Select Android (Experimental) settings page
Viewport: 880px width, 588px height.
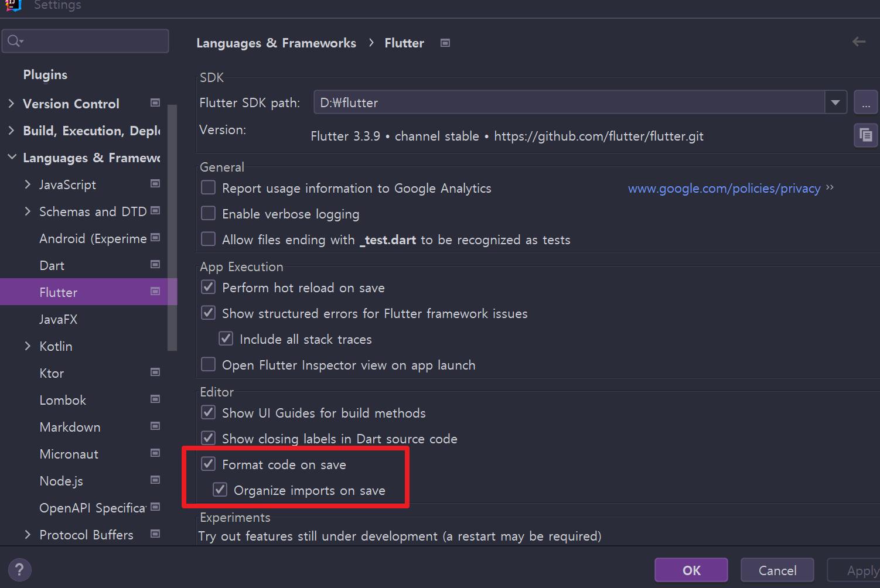click(93, 238)
